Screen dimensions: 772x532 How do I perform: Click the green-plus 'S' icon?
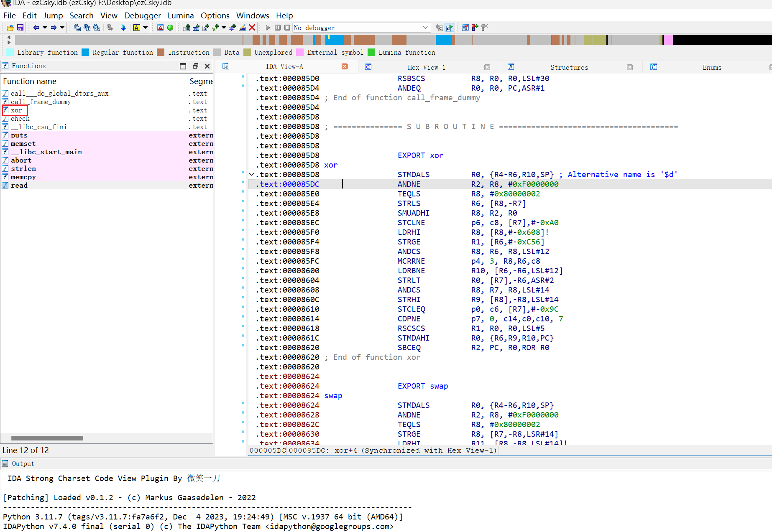(x=215, y=28)
